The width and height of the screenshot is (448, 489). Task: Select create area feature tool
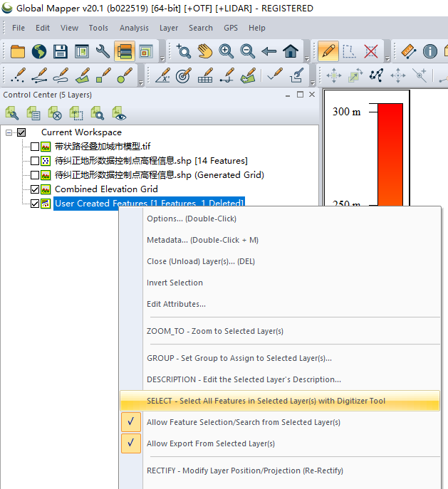point(83,75)
